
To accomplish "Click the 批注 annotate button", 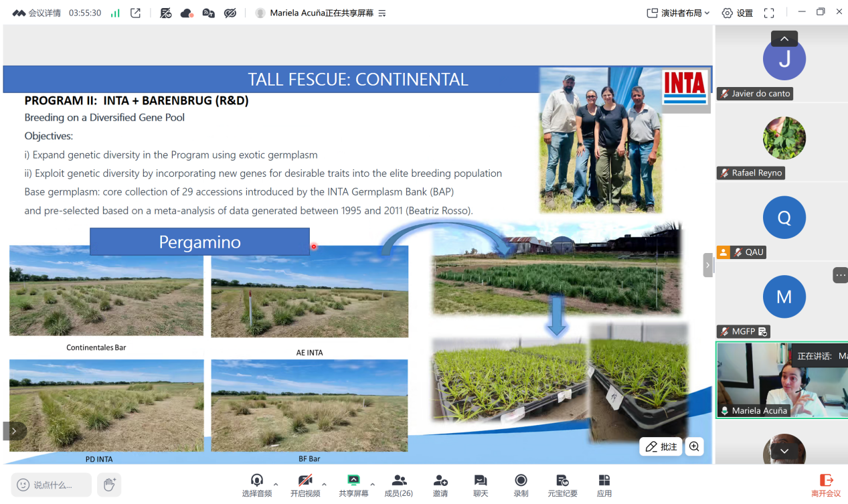I will (x=661, y=446).
